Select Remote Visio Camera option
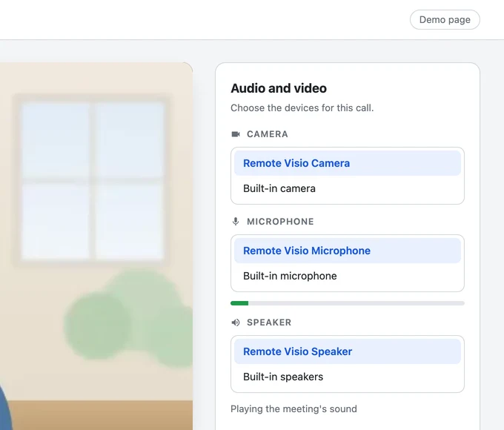Screen dimensions: 504x430 point(348,163)
